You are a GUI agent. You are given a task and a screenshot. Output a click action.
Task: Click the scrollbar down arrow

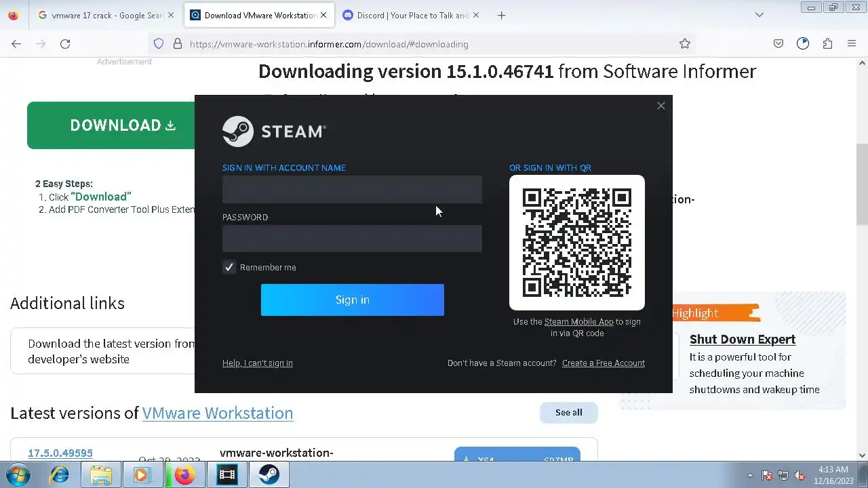862,456
